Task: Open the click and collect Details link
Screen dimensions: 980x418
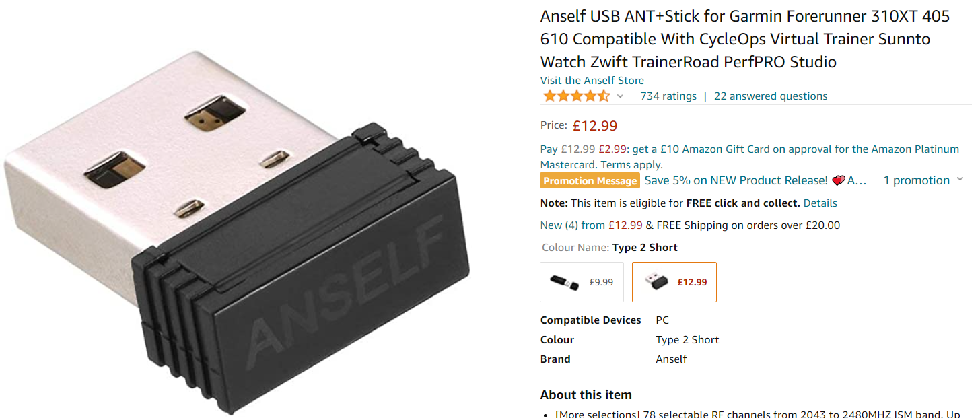Action: pyautogui.click(x=820, y=203)
